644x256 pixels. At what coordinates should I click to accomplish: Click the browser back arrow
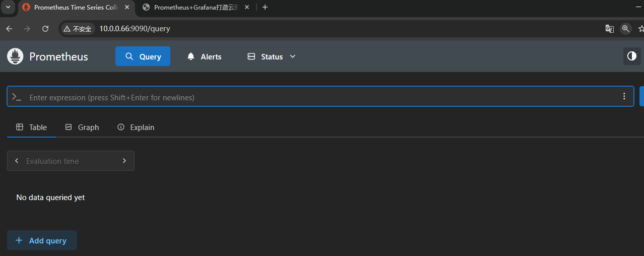point(9,29)
